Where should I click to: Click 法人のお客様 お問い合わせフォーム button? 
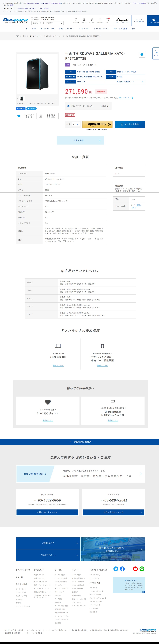click(114, 512)
